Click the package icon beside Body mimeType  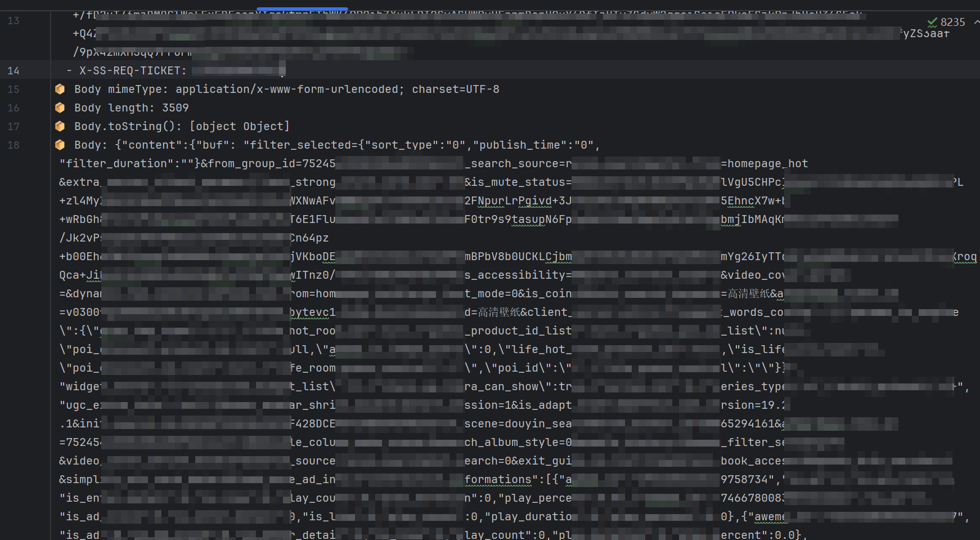pos(60,89)
